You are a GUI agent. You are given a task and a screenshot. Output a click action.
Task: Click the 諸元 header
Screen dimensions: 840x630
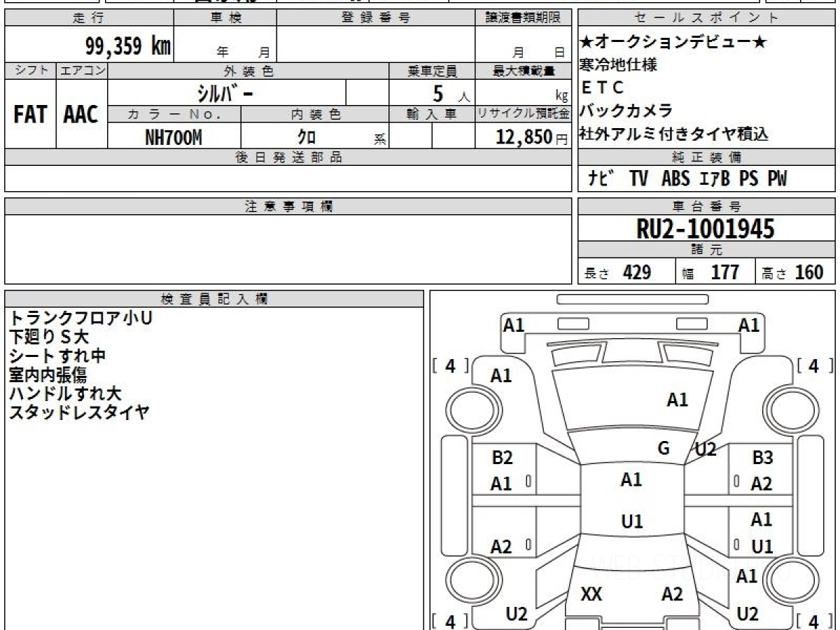coord(707,250)
